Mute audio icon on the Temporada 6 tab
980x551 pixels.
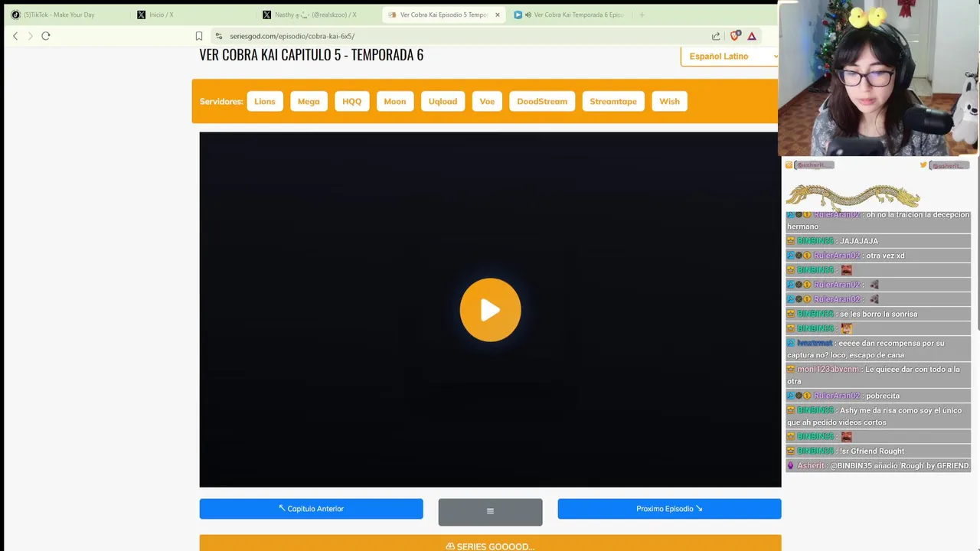pyautogui.click(x=528, y=15)
